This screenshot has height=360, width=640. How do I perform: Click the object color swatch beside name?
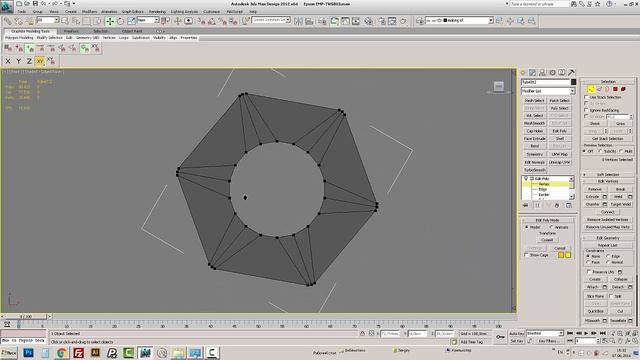coord(573,82)
